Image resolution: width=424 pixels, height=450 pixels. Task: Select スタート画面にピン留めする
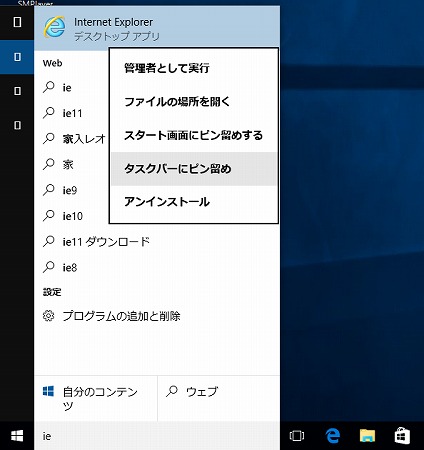194,135
